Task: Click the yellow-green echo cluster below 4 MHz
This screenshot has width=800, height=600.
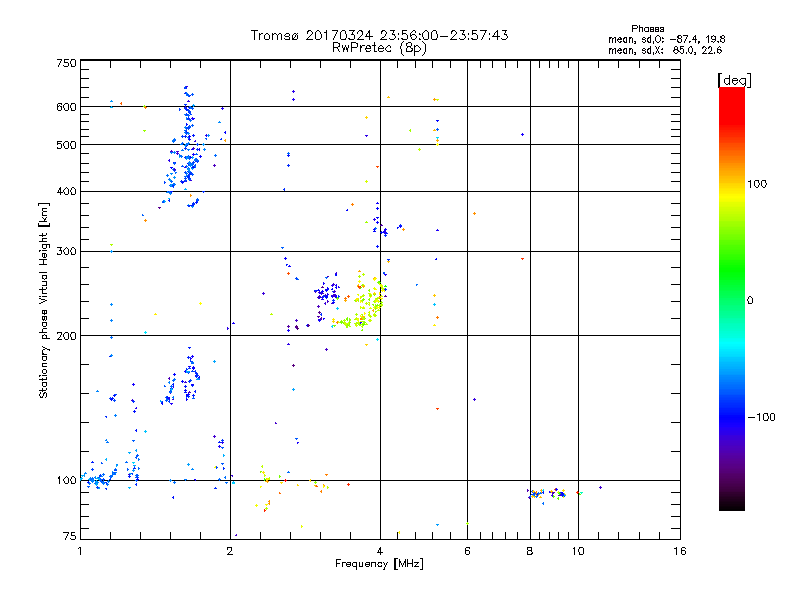Action: (x=360, y=302)
